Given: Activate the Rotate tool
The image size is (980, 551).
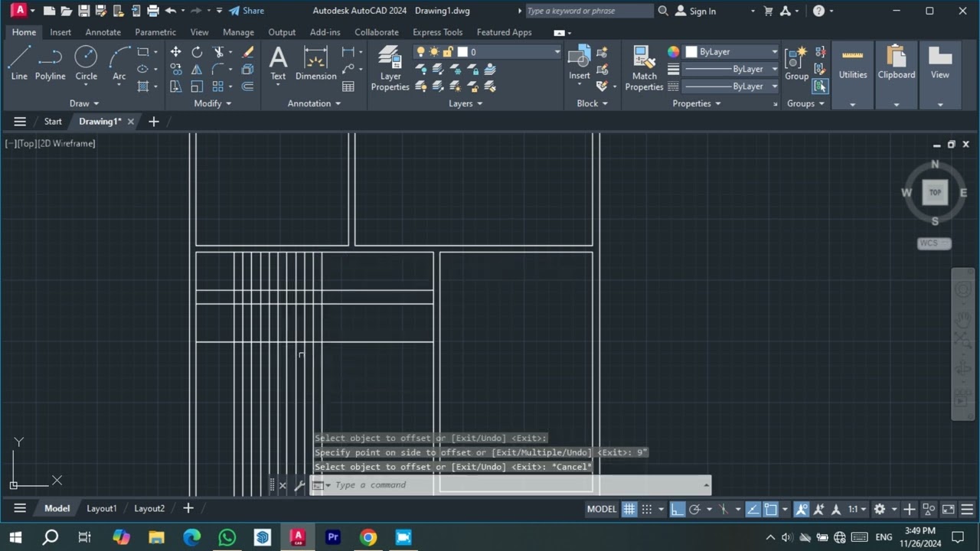Looking at the screenshot, I should [197, 52].
